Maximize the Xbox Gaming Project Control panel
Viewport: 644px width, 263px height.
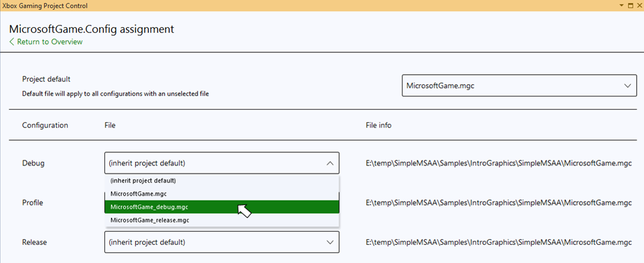coord(631,6)
